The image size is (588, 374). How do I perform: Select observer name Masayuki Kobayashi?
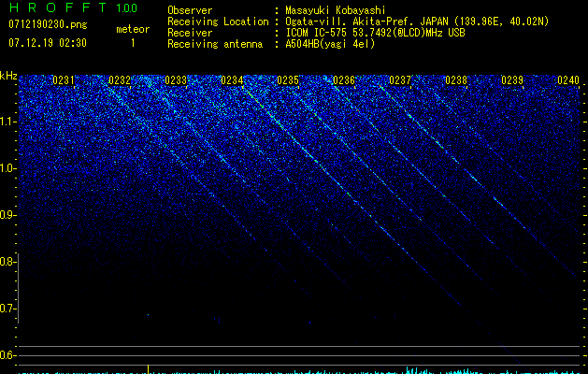coord(336,10)
